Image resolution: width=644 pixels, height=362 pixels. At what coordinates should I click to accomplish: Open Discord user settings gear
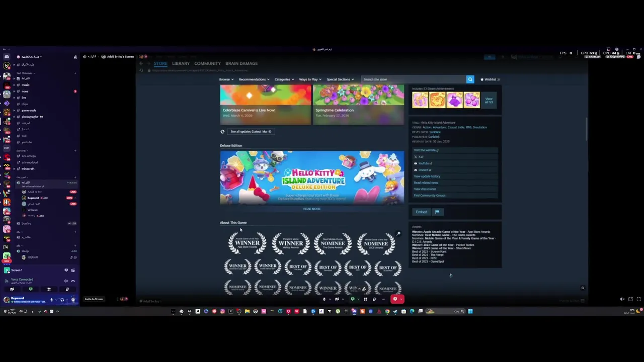tap(73, 300)
